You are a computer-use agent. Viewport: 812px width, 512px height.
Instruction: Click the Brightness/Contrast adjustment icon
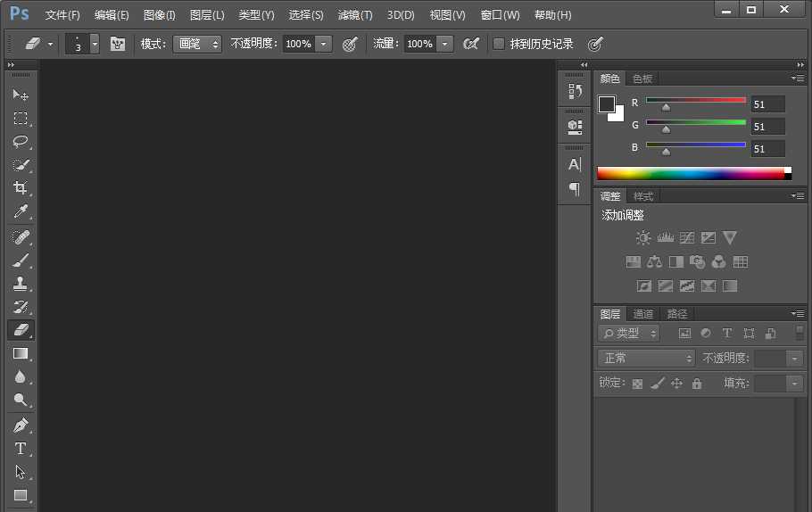(643, 238)
